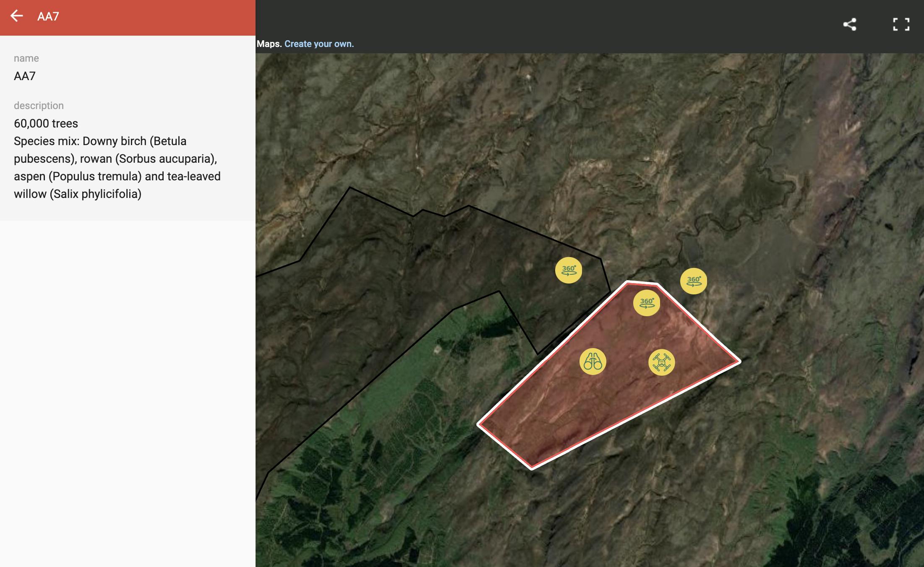Screen dimensions: 924x567
Task: Click the '60,000 trees' description text
Action: (x=46, y=123)
